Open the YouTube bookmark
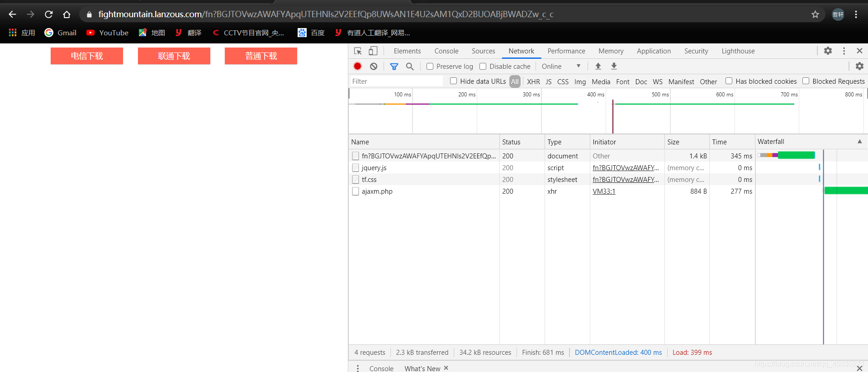The image size is (868, 372). (x=107, y=33)
